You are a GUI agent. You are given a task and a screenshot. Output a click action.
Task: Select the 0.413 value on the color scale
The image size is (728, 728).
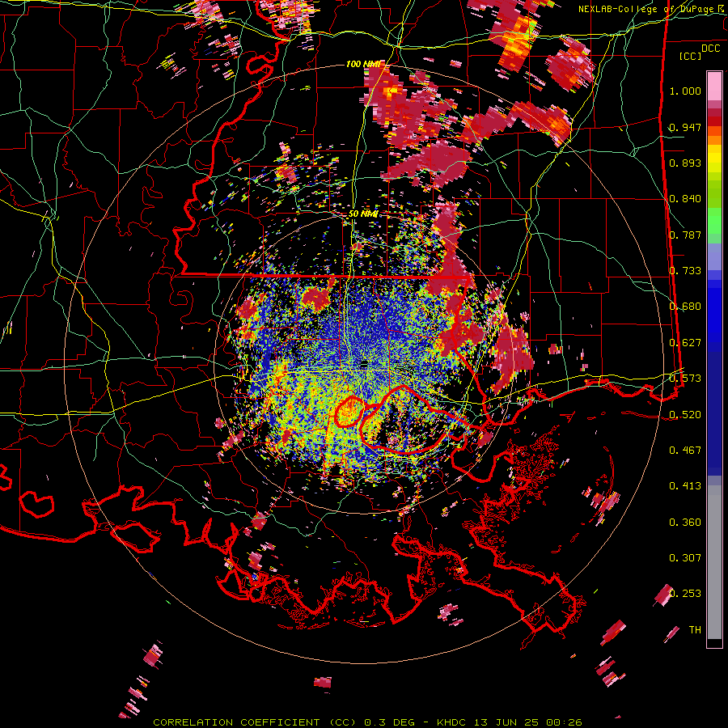pos(685,486)
